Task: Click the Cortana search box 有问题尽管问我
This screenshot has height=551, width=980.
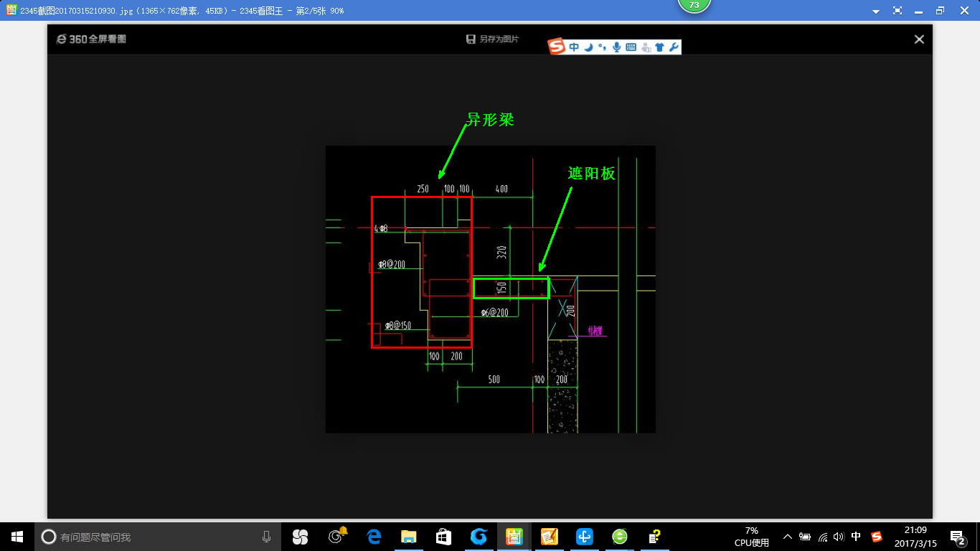Action: pyautogui.click(x=158, y=537)
